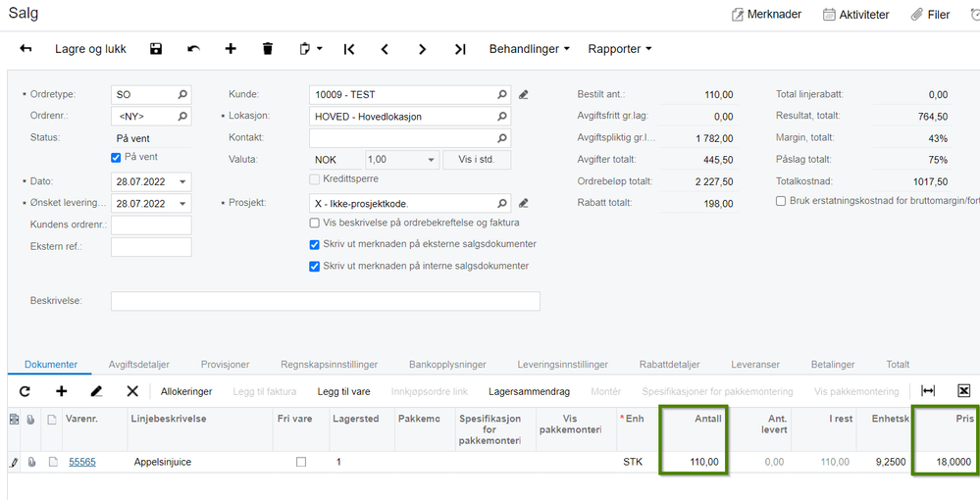Click the undo arrow in top toolbar
Screen dimensions: 980x500
(194, 49)
